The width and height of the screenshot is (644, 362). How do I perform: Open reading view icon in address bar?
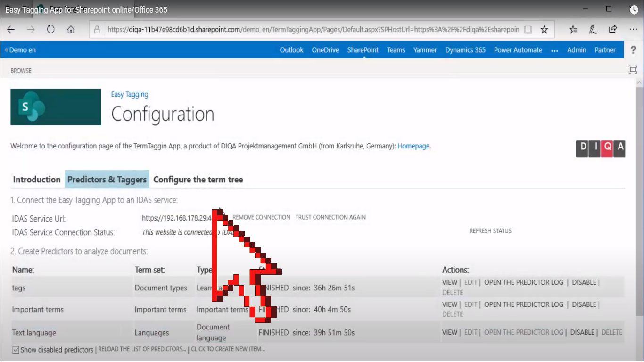pos(528,30)
